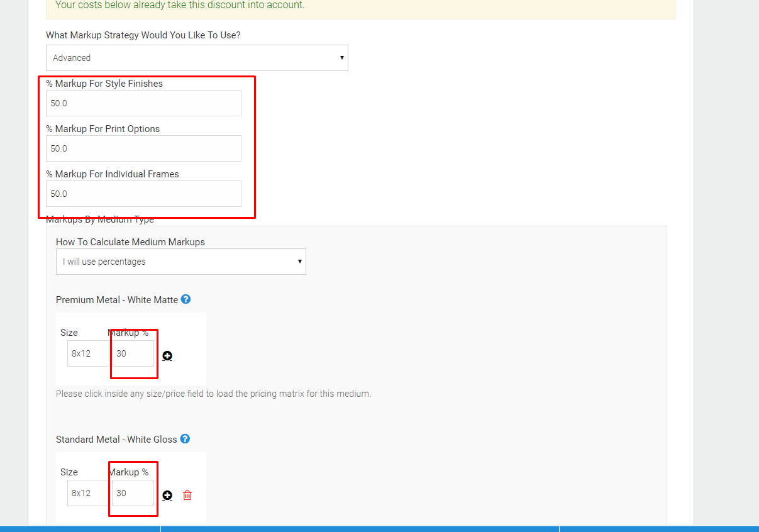Click help icon beside Standard Metal - White Gloss
This screenshot has width=759, height=532.
point(185,439)
